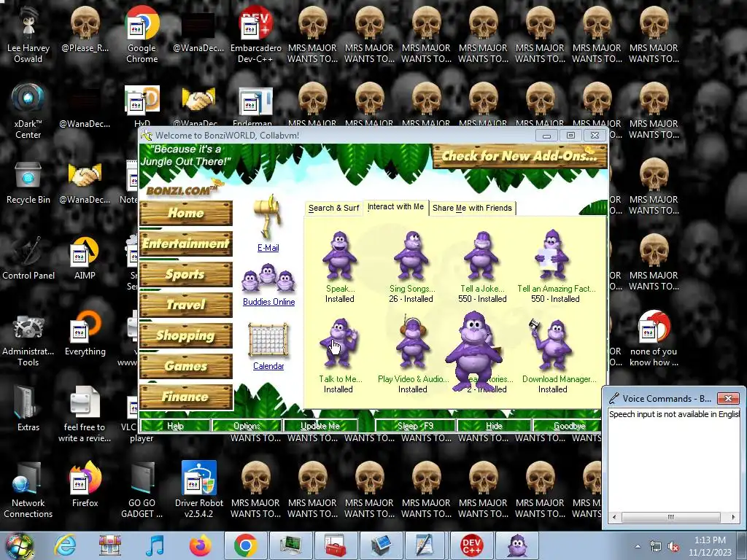This screenshot has height=560, width=747.
Task: Launch the Talk to Me gorilla icon
Action: (x=338, y=343)
